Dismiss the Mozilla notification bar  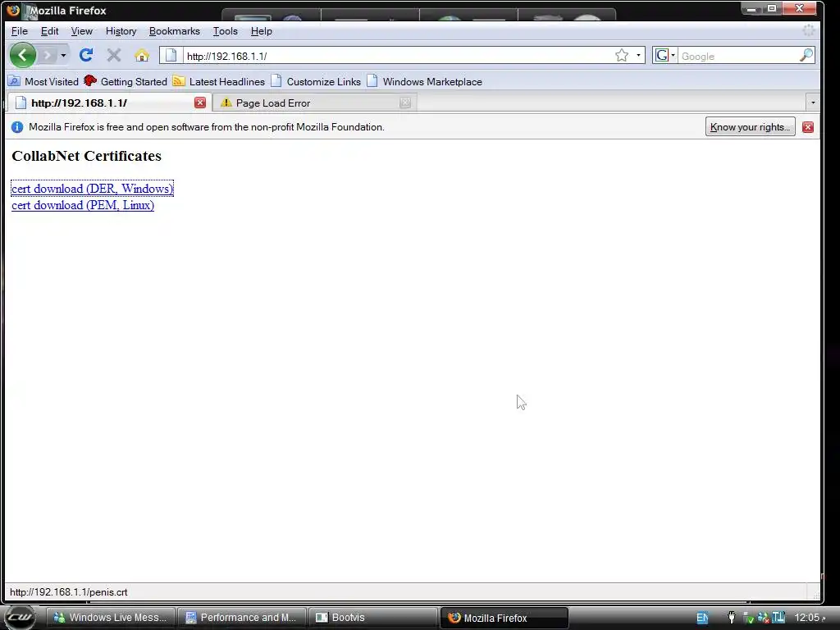pos(808,127)
